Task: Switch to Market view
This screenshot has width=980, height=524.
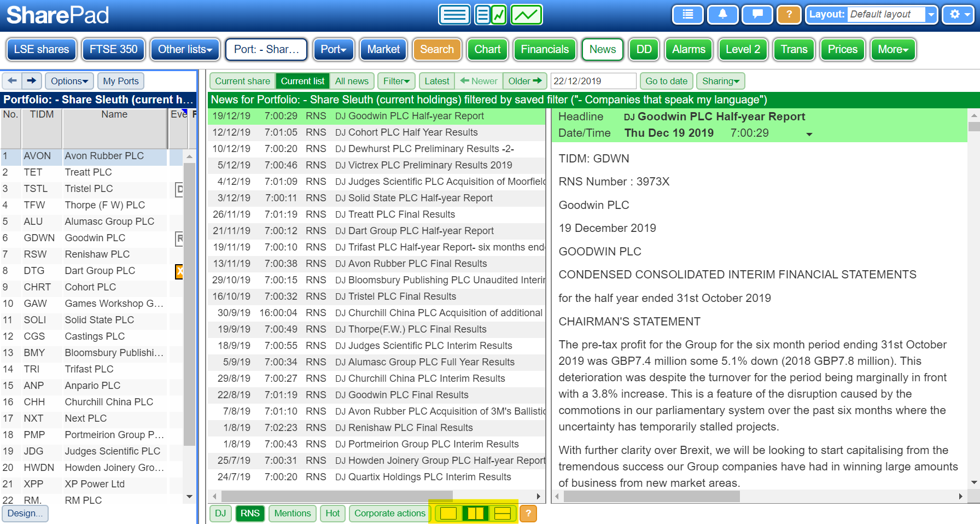Action: click(x=383, y=49)
